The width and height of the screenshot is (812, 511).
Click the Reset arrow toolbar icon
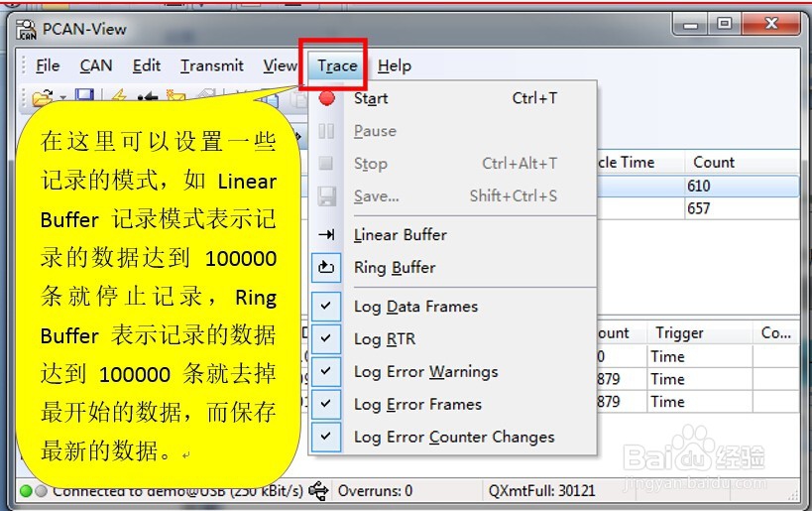[x=148, y=97]
